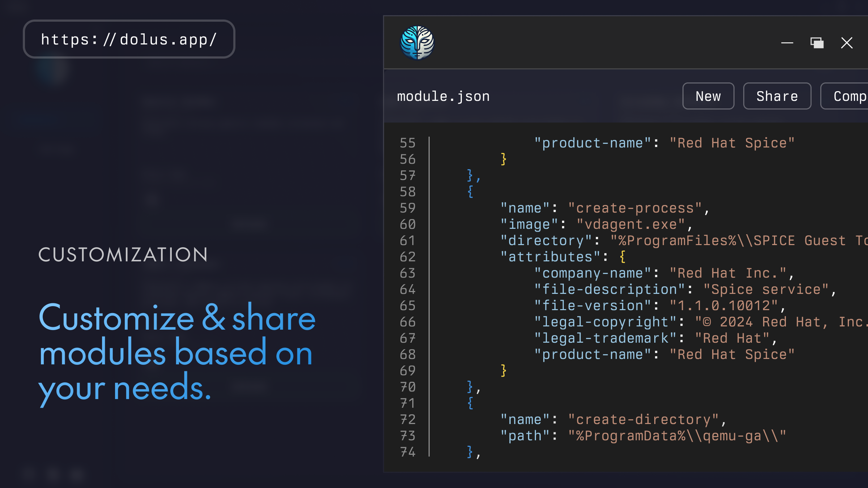The image size is (868, 488).
Task: Open the https://dolus.app/ link
Action: coord(129,39)
